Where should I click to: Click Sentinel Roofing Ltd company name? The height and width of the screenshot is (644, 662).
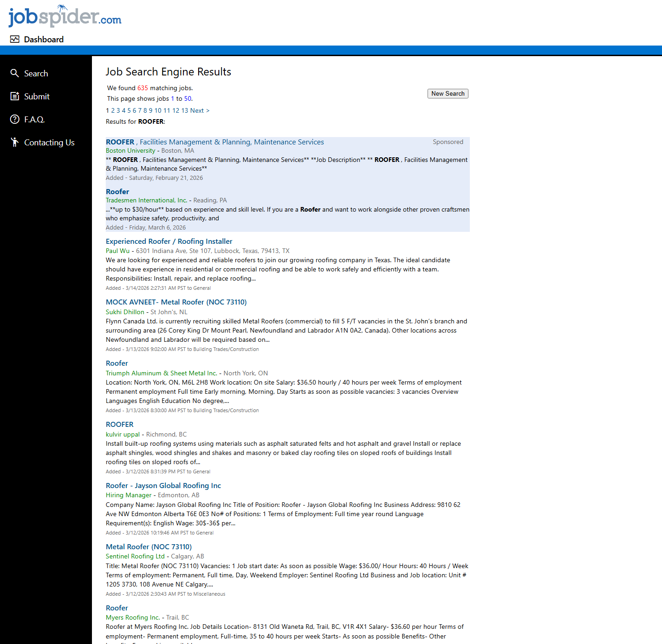coord(135,556)
